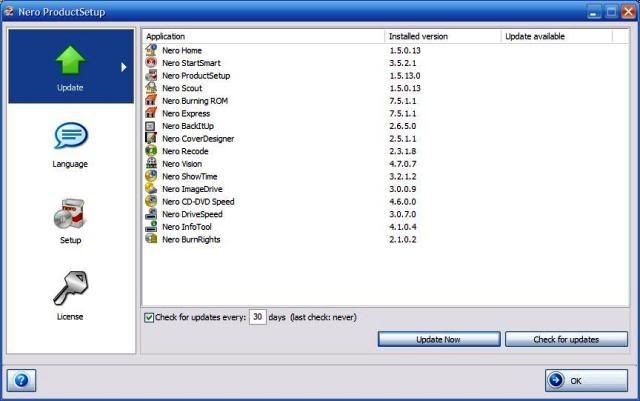Click the Nero DriveSpeed icon
Image resolution: width=640 pixels, height=401 pixels.
coord(151,214)
